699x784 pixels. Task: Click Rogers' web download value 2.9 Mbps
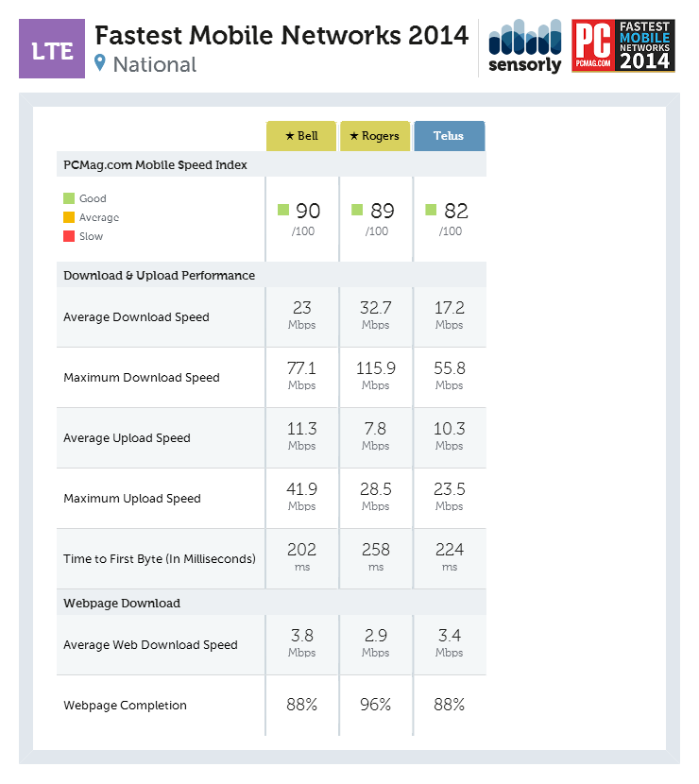click(376, 643)
